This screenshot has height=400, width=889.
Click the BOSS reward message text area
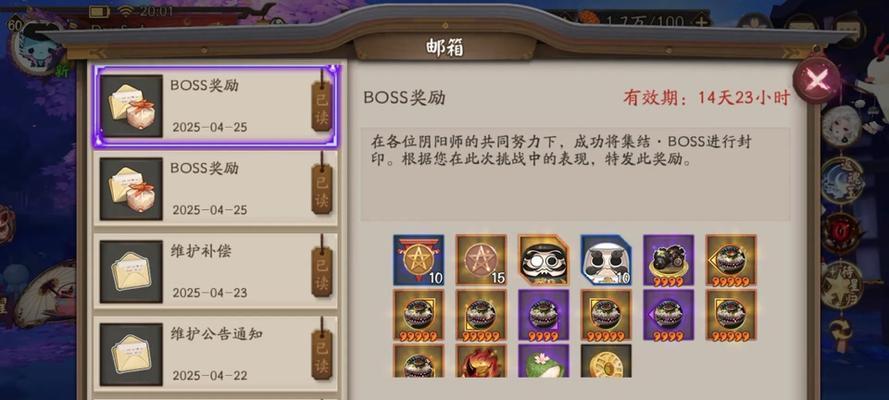(x=575, y=174)
